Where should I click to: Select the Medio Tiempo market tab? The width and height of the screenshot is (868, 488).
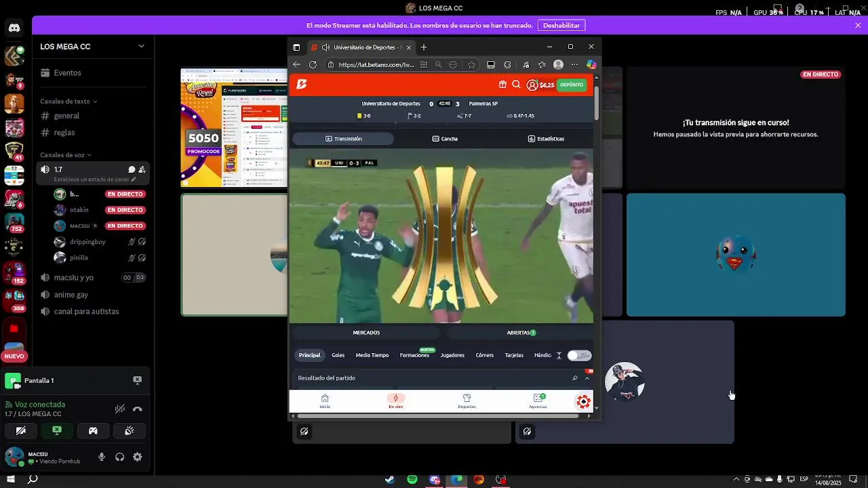click(372, 355)
